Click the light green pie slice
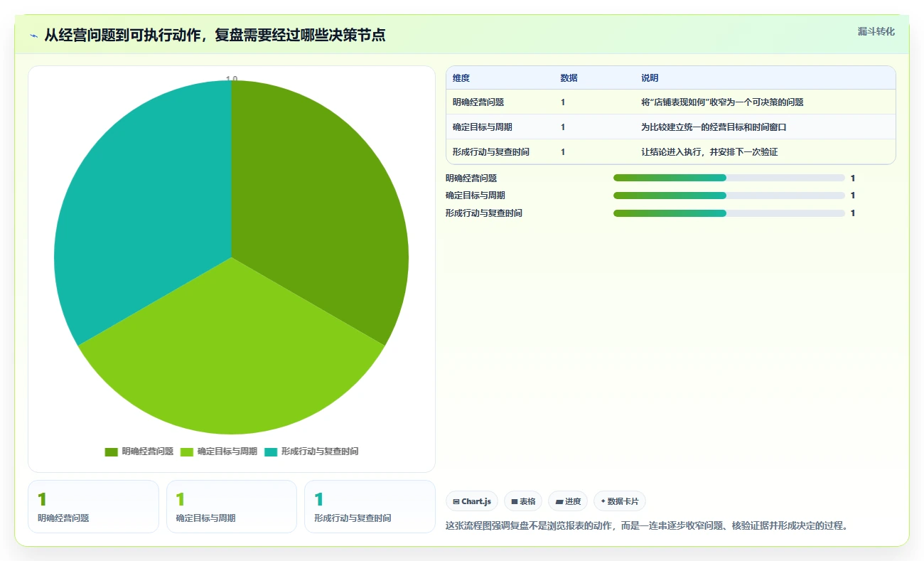 point(231,356)
